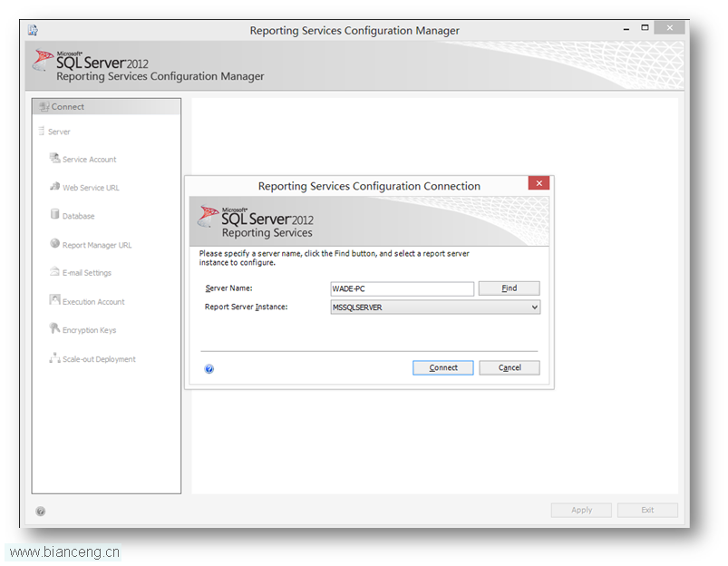The height and width of the screenshot is (566, 728).
Task: Click the Report Manager URL globe icon
Action: click(54, 243)
